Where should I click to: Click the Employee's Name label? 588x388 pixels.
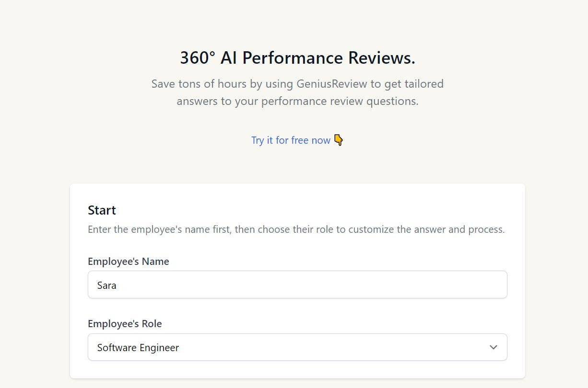pos(128,262)
